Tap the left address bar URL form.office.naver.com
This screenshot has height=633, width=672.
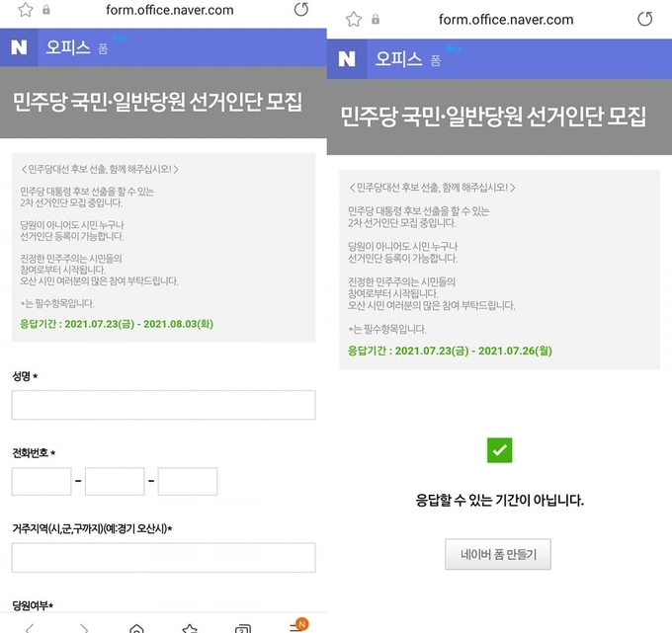[x=170, y=10]
